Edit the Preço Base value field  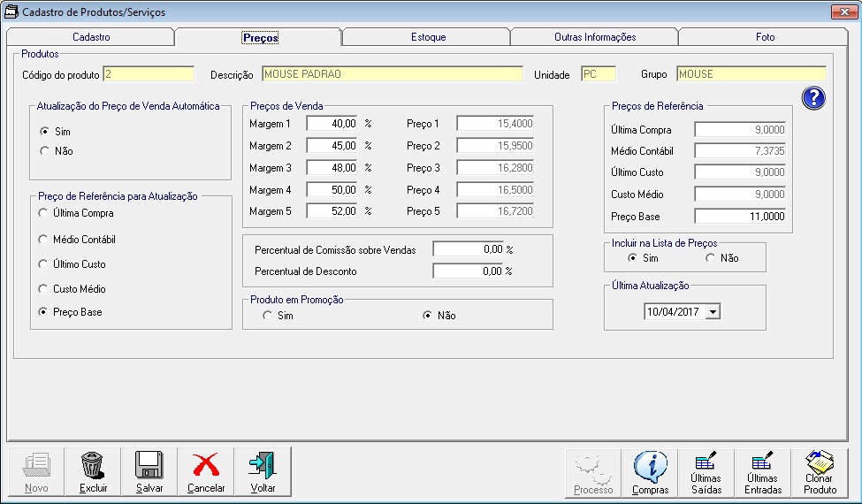pos(740,217)
